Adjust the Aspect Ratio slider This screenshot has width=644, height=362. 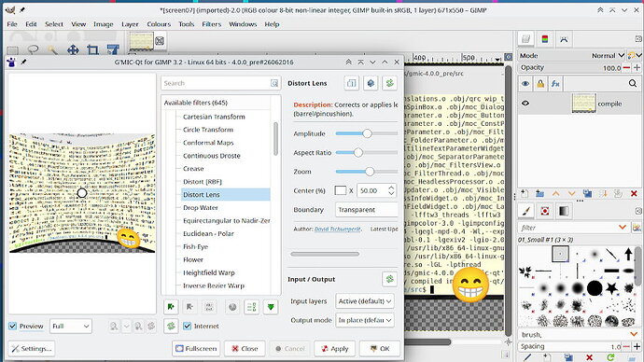coord(367,152)
